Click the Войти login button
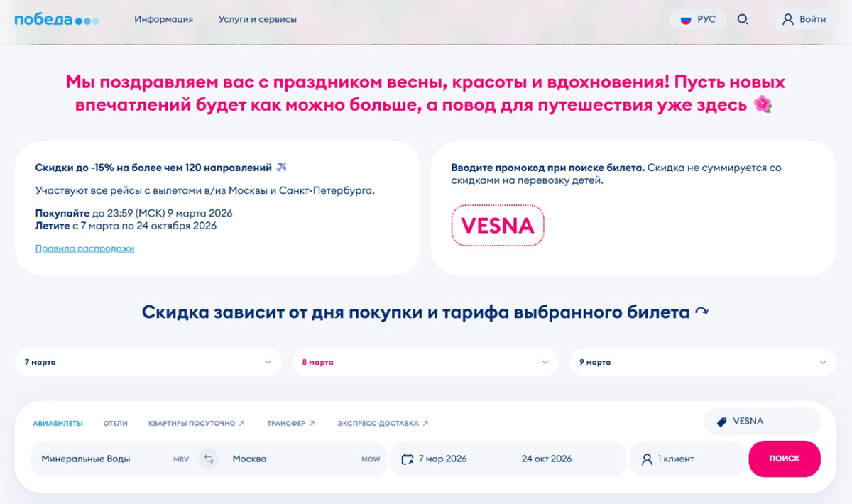The height and width of the screenshot is (504, 852). click(804, 20)
